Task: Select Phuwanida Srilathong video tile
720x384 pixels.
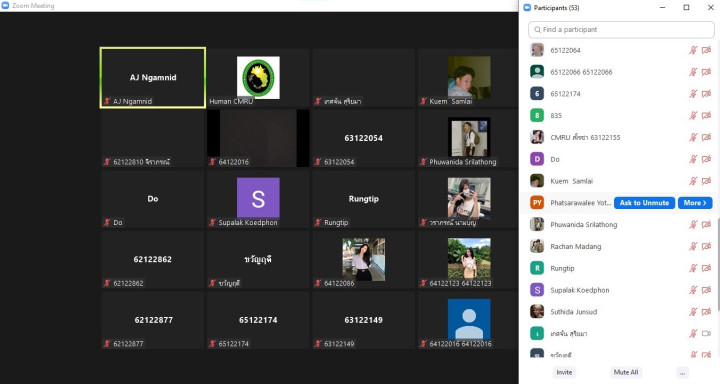Action: tap(468, 138)
